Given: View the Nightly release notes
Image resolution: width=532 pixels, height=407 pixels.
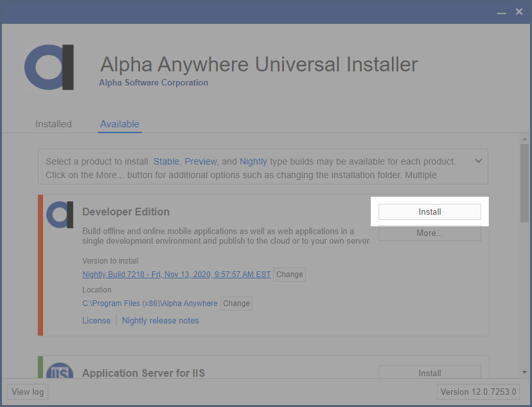Looking at the screenshot, I should (x=161, y=320).
